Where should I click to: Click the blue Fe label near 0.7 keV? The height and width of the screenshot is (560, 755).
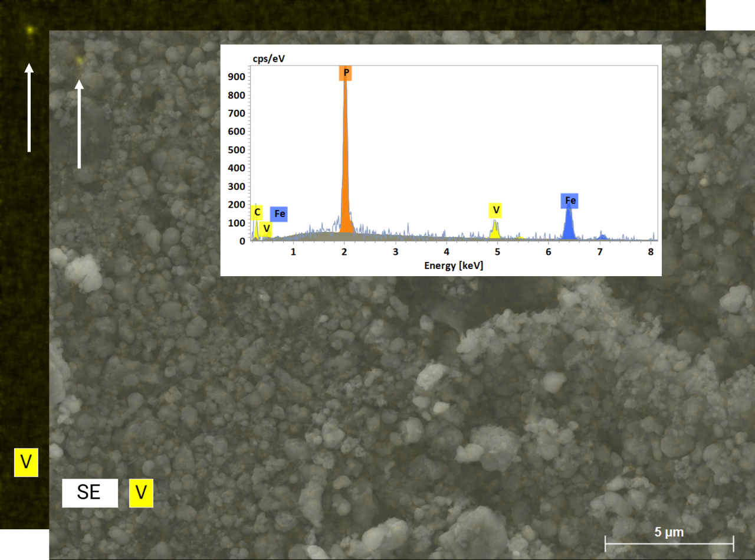pos(279,214)
